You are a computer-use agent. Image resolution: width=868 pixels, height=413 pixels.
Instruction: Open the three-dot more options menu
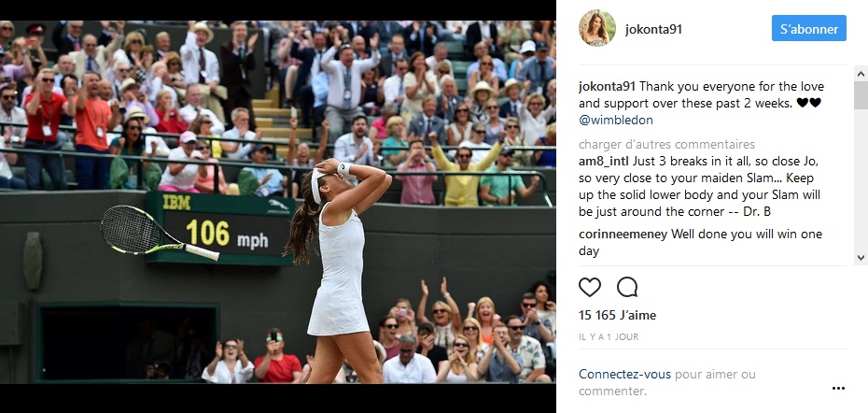pos(838,389)
